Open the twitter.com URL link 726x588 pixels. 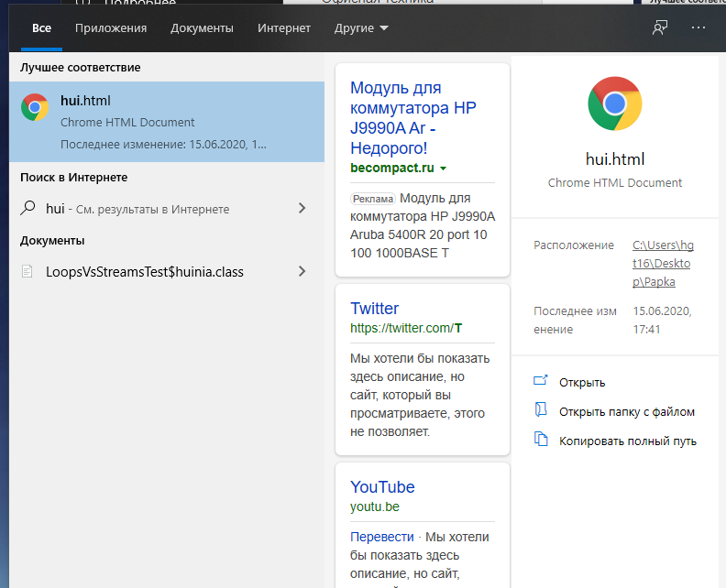point(406,328)
